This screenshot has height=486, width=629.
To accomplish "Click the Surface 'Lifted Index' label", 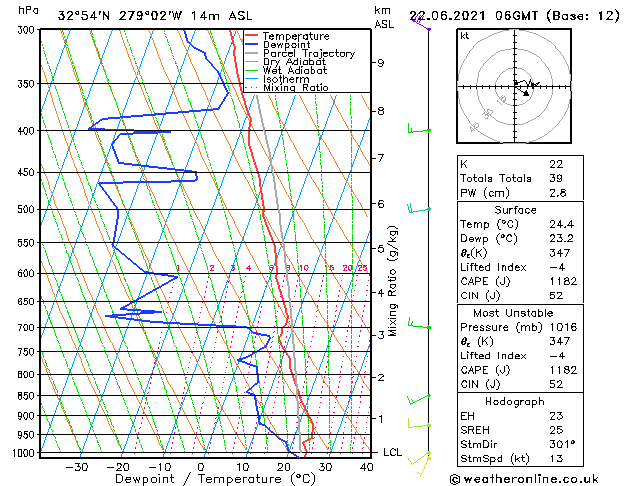I will click(x=493, y=267).
